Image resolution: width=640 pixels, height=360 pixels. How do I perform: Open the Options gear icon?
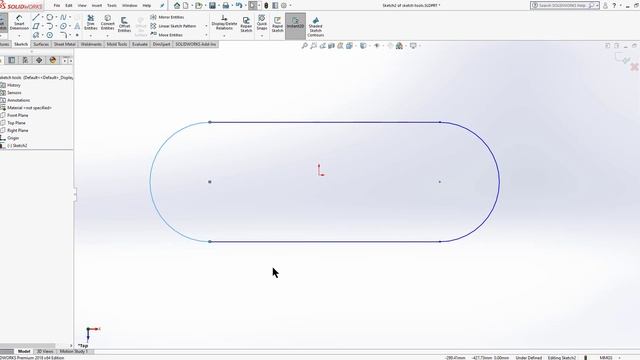tap(284, 6)
